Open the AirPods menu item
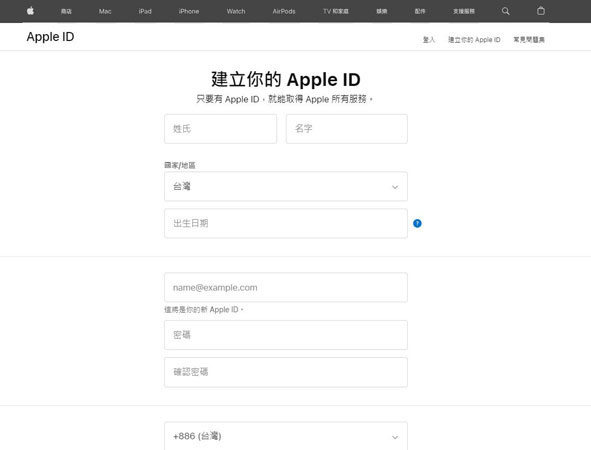 pos(284,11)
